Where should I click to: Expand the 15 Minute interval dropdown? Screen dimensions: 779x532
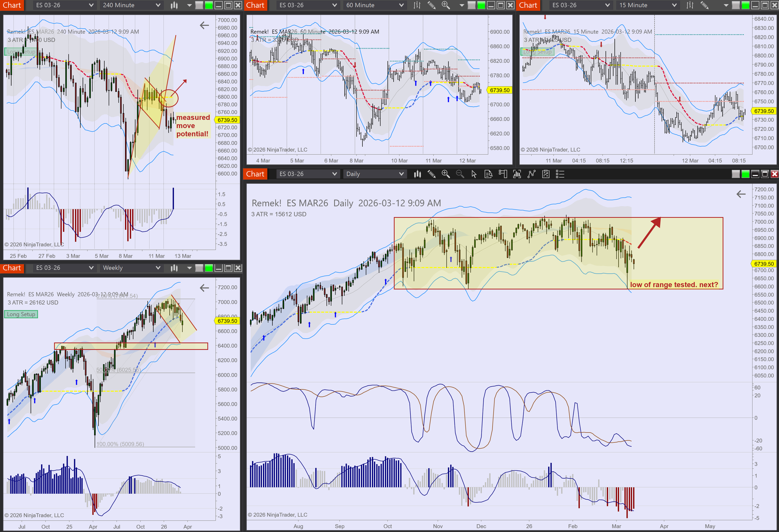point(674,5)
